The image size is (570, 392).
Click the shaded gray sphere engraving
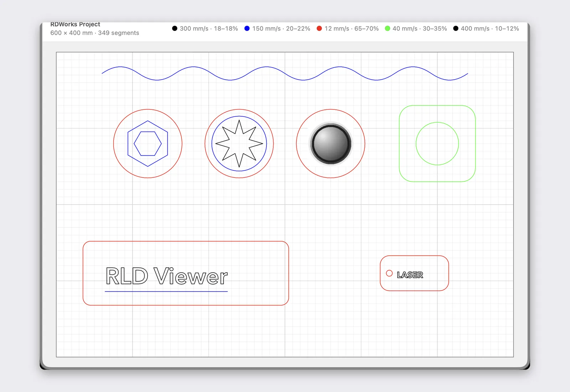pyautogui.click(x=331, y=144)
